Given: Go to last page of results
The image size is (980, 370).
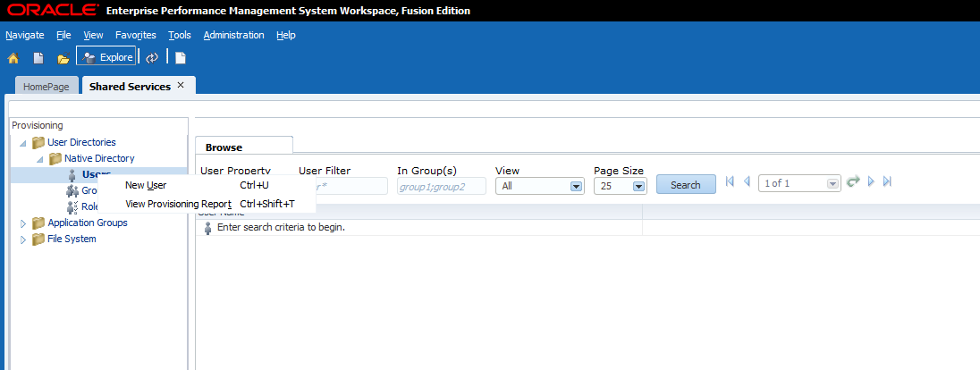Looking at the screenshot, I should coord(887,182).
